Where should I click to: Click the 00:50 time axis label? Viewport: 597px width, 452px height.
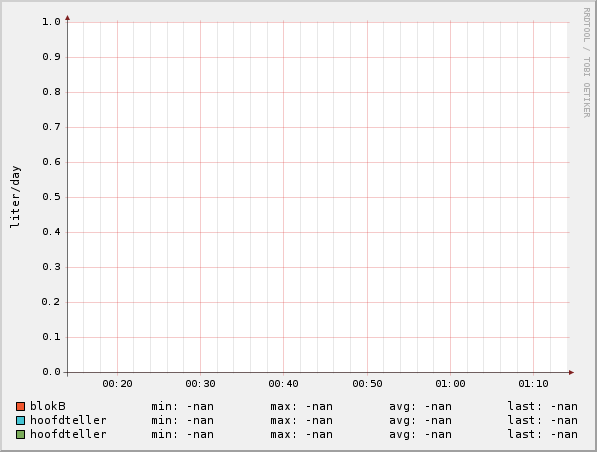367,383
